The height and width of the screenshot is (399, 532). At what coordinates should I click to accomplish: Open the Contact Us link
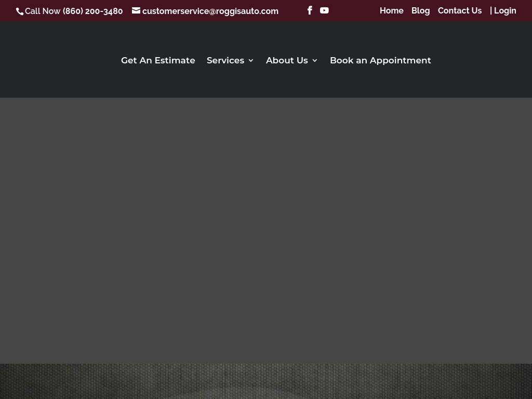tap(459, 11)
